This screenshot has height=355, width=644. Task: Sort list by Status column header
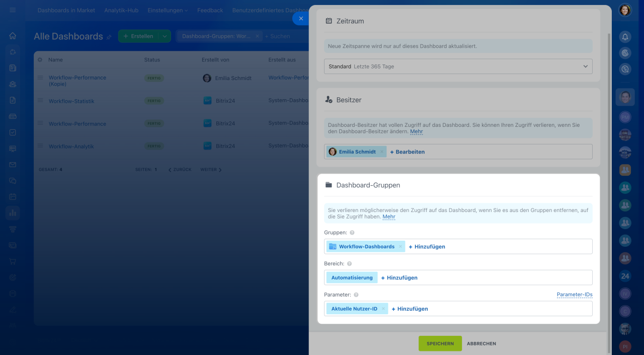click(x=152, y=59)
